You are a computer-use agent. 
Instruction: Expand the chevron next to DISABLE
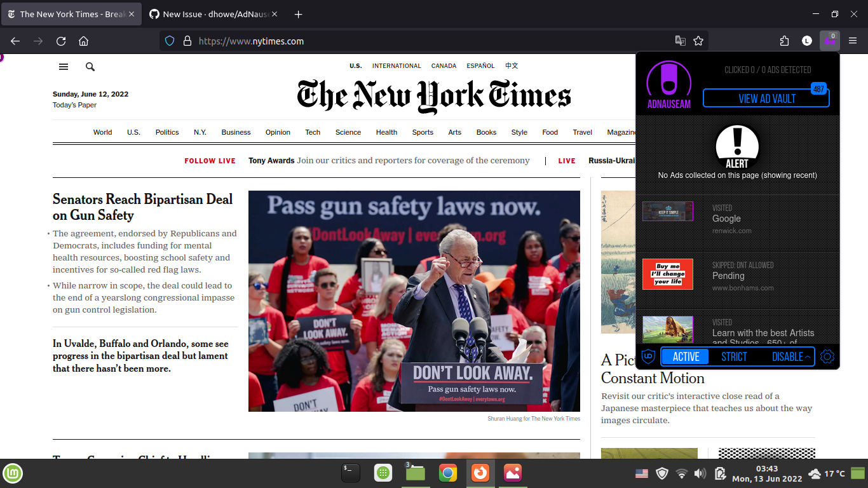tap(806, 356)
